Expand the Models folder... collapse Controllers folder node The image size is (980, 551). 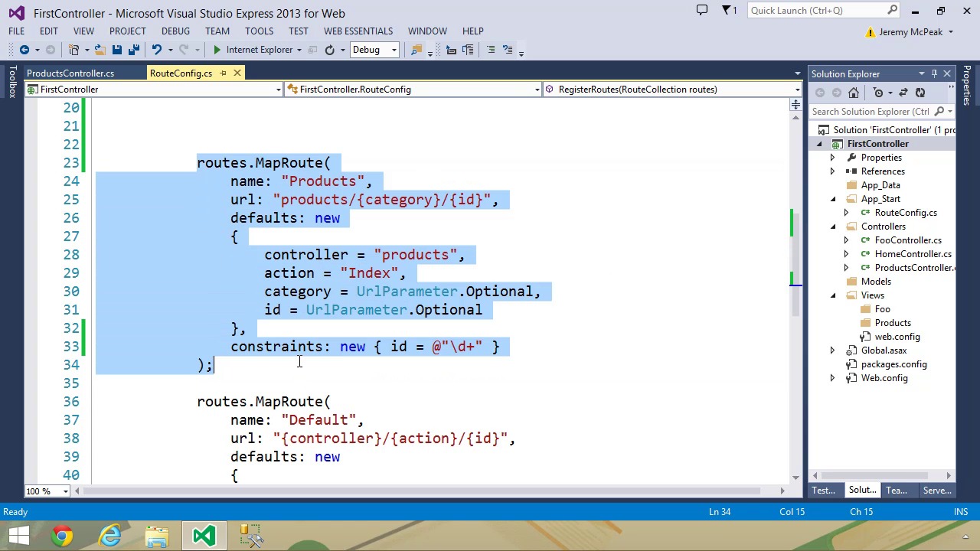pyautogui.click(x=833, y=227)
